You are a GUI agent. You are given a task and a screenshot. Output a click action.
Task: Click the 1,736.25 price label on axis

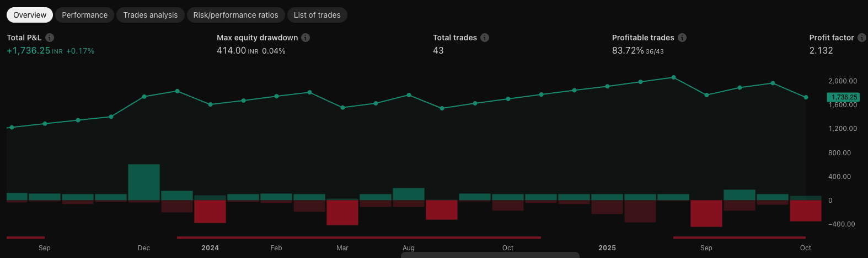(844, 97)
